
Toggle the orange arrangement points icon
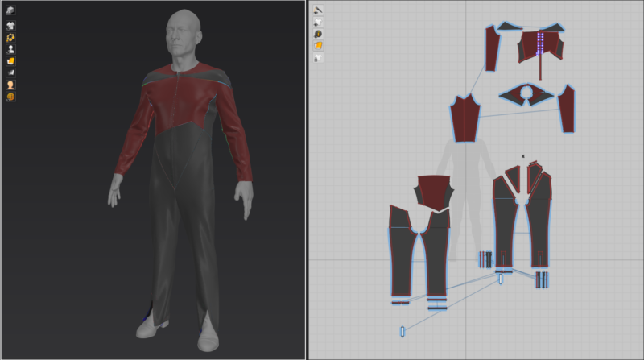(x=10, y=37)
